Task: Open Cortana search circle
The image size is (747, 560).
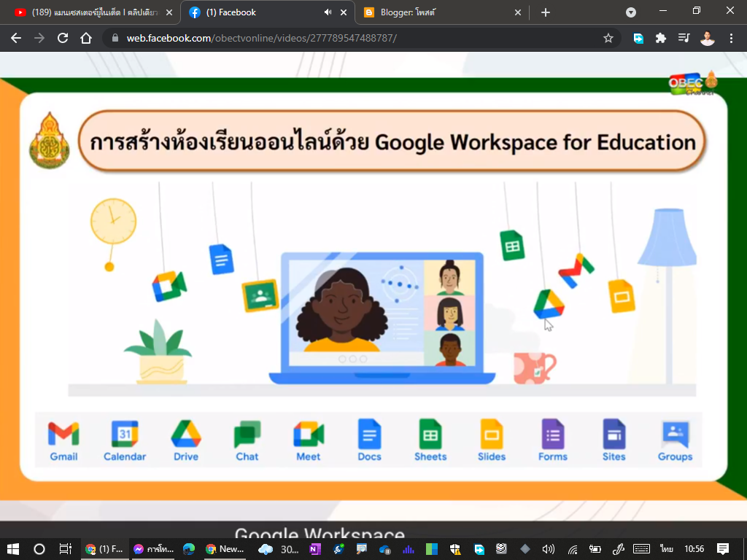Action: point(39,549)
